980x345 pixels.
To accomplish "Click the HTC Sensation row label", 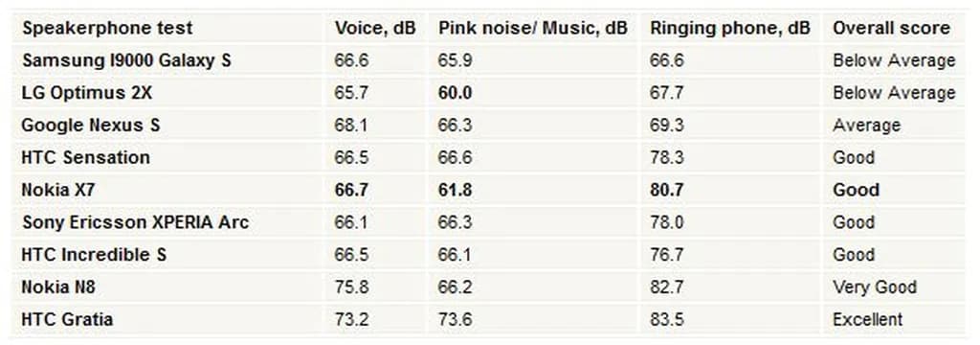I will (x=85, y=158).
